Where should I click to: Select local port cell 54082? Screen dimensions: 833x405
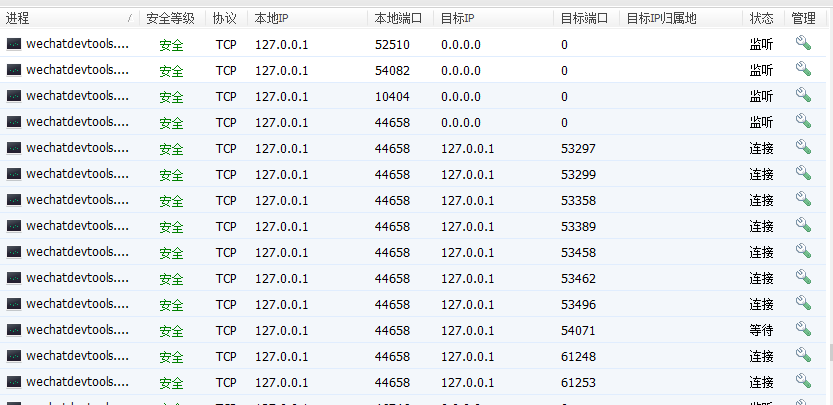(392, 71)
